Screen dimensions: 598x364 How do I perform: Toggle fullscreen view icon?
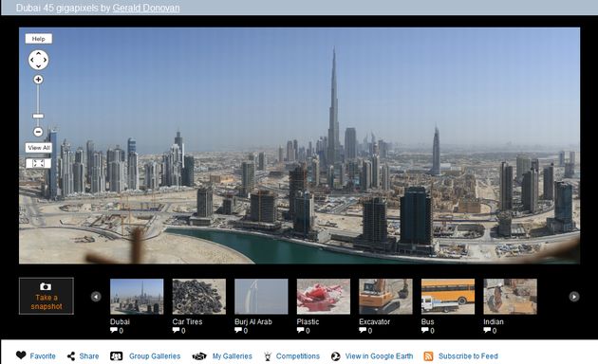[x=39, y=163]
